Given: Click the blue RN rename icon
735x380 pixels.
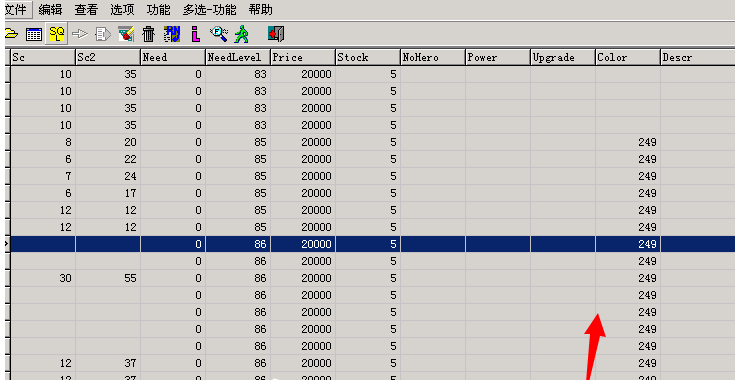Looking at the screenshot, I should (x=172, y=34).
